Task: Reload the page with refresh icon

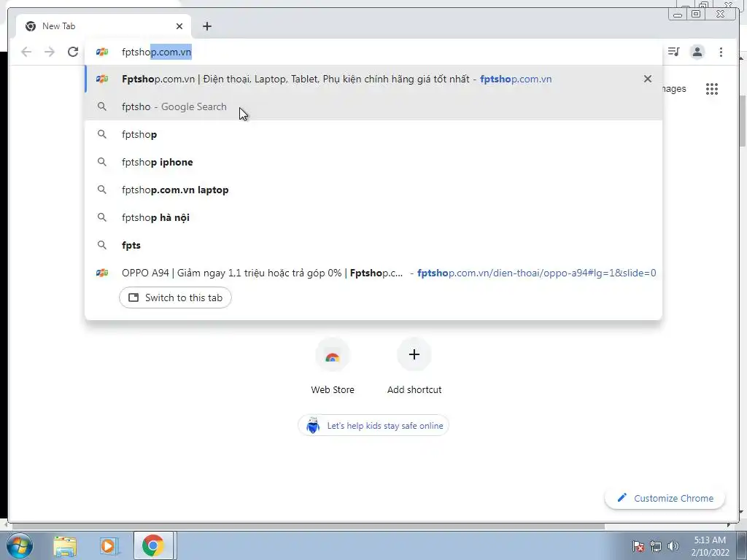Action: [73, 52]
